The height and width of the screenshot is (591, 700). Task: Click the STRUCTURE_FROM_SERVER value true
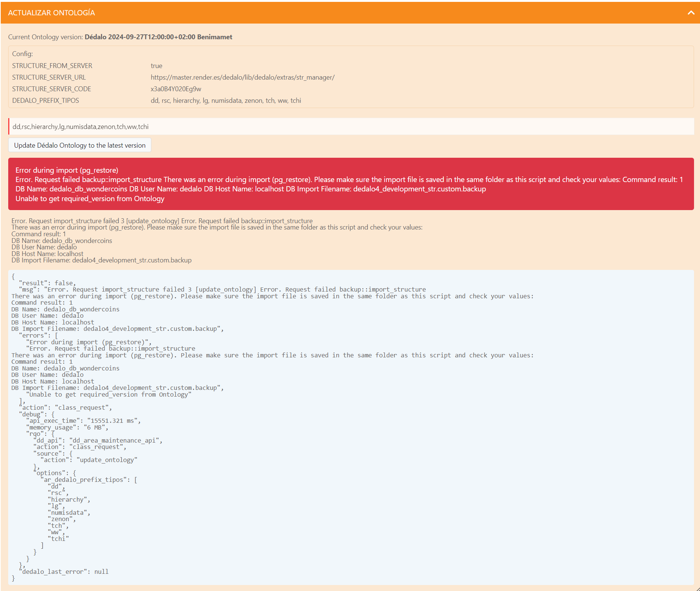click(x=157, y=66)
